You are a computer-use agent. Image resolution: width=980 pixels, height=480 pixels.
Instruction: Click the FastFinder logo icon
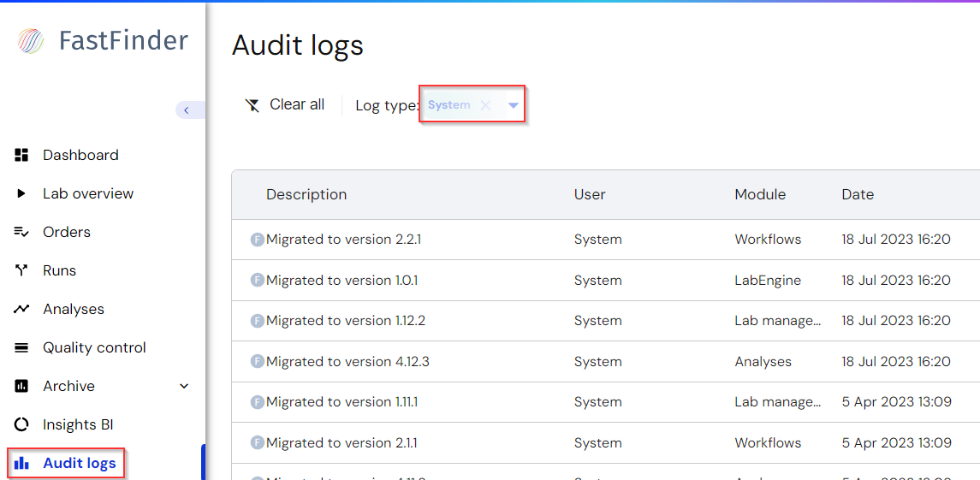[x=31, y=41]
